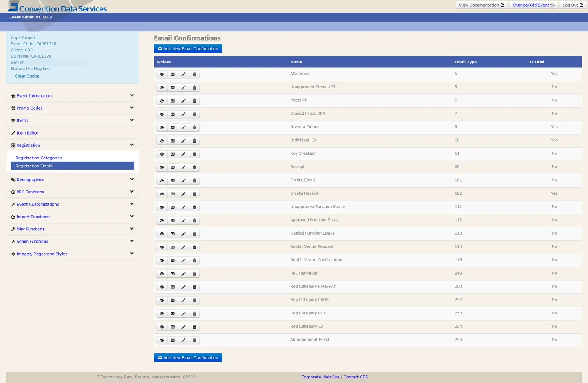The height and width of the screenshot is (383, 588).
Task: Open Registration Categories submenu item
Action: (x=39, y=158)
